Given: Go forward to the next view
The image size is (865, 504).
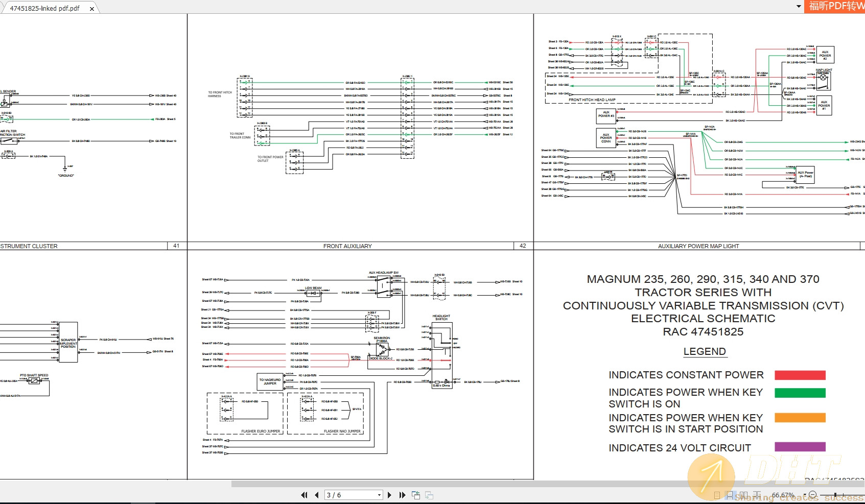Looking at the screenshot, I should click(x=428, y=495).
